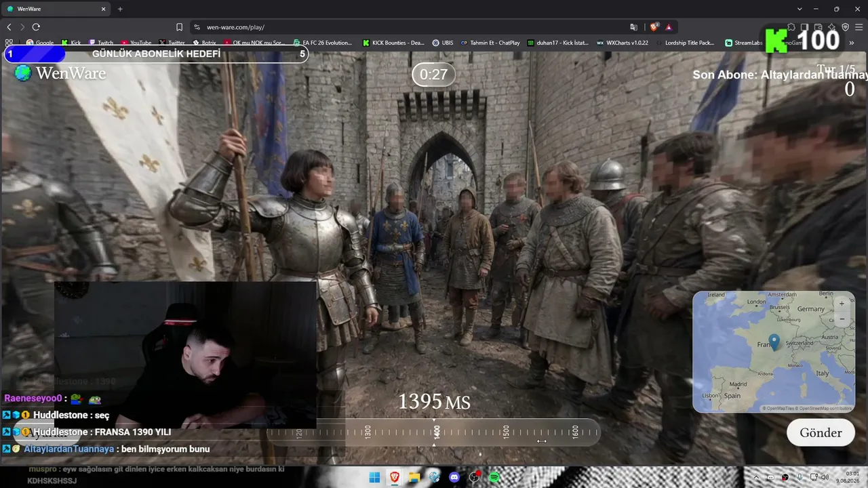Image resolution: width=868 pixels, height=488 pixels.
Task: Show hidden system tray icons
Action: click(x=756, y=477)
